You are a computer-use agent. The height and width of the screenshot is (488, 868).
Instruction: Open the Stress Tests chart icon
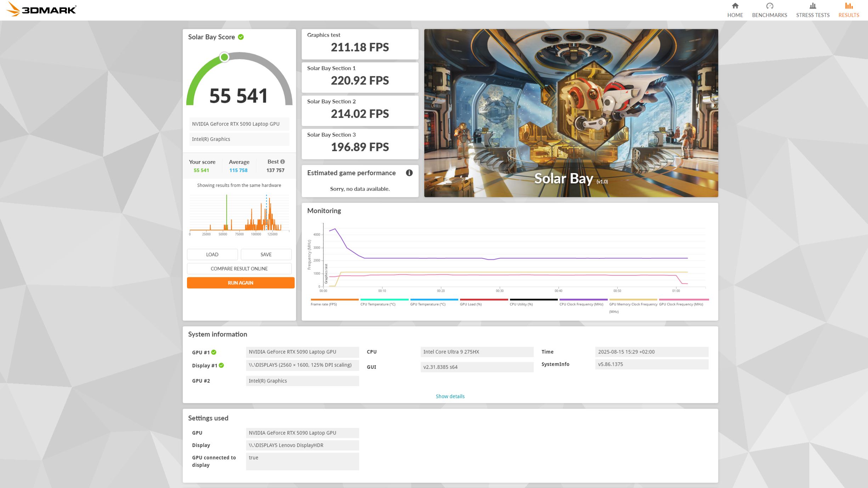pos(813,6)
